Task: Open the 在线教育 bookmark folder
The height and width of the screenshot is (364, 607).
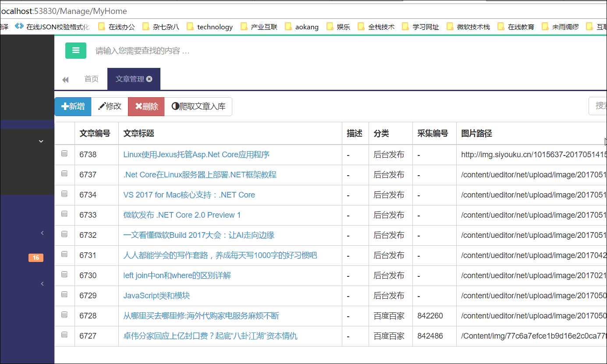Action: click(x=516, y=27)
